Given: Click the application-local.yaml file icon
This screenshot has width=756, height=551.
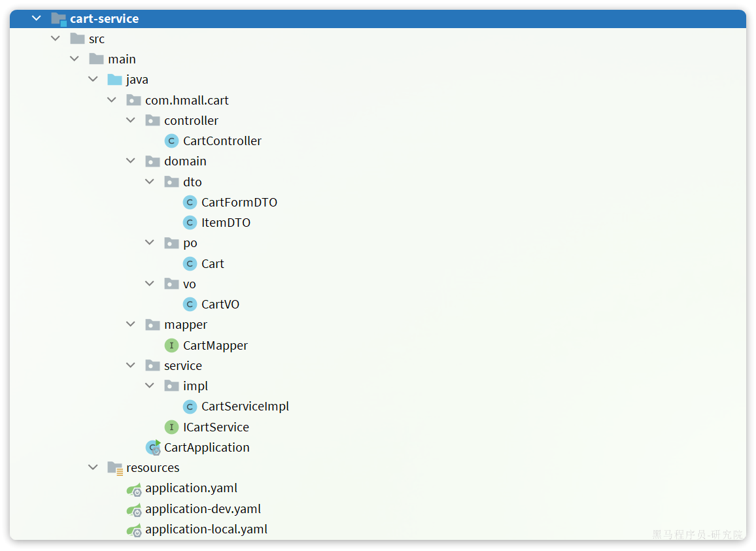Looking at the screenshot, I should click(x=134, y=530).
